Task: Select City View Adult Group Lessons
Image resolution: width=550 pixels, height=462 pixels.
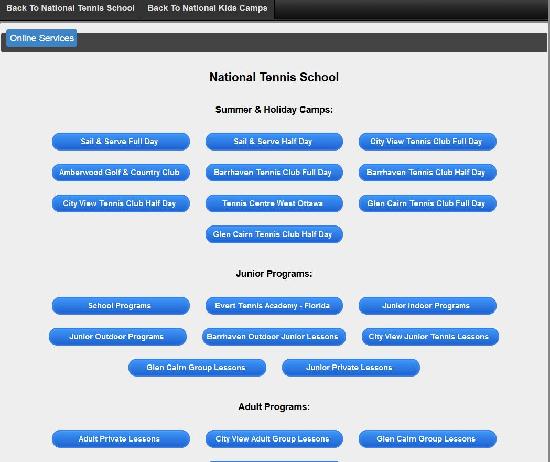Action: [274, 439]
